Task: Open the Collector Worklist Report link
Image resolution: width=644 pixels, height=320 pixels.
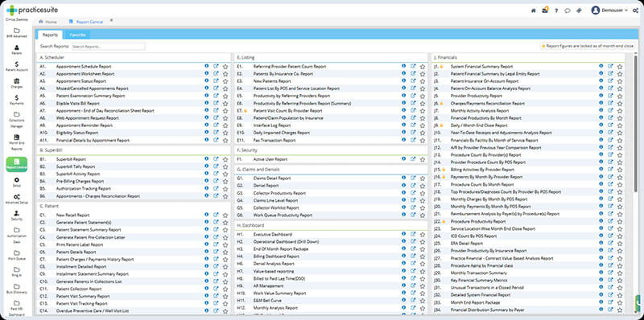Action: coord(276,207)
